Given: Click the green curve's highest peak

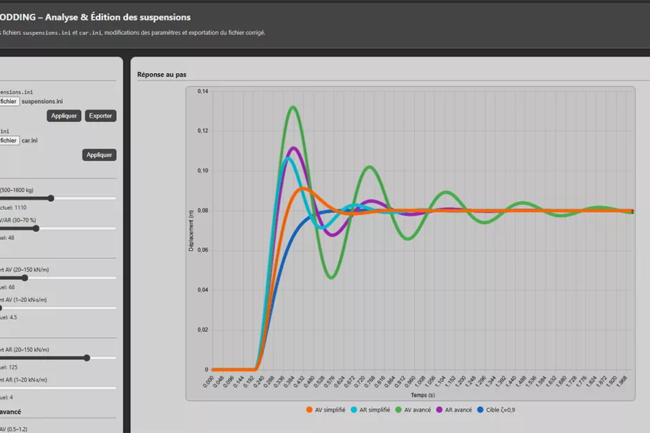Looking at the screenshot, I should pos(293,107).
